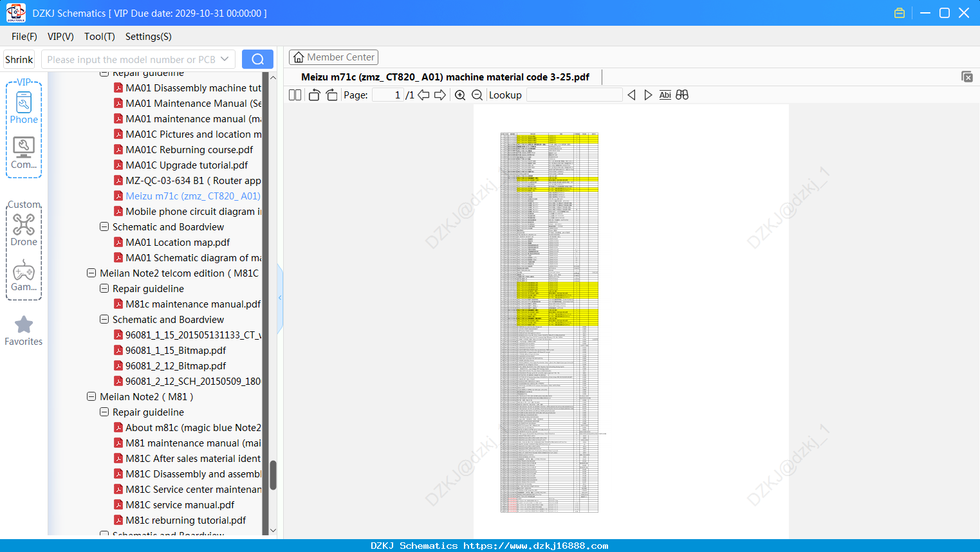This screenshot has width=980, height=552.
Task: Click Member Center home button
Action: 333,57
